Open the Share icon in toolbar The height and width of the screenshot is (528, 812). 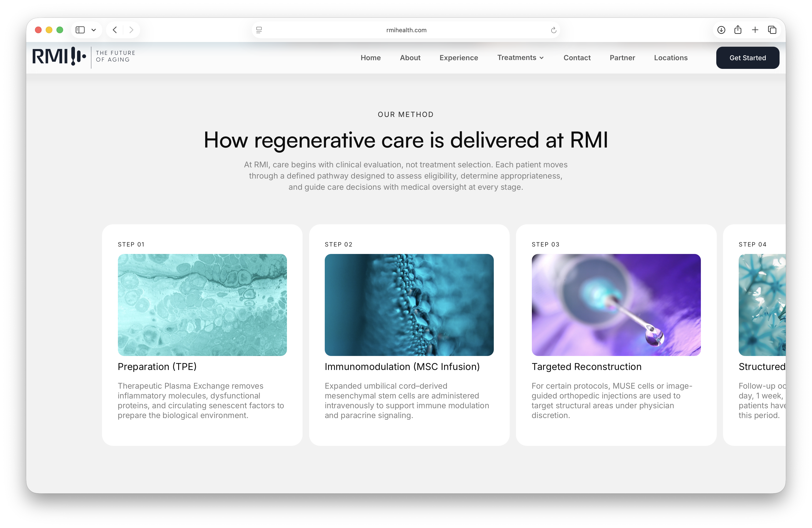pyautogui.click(x=738, y=30)
